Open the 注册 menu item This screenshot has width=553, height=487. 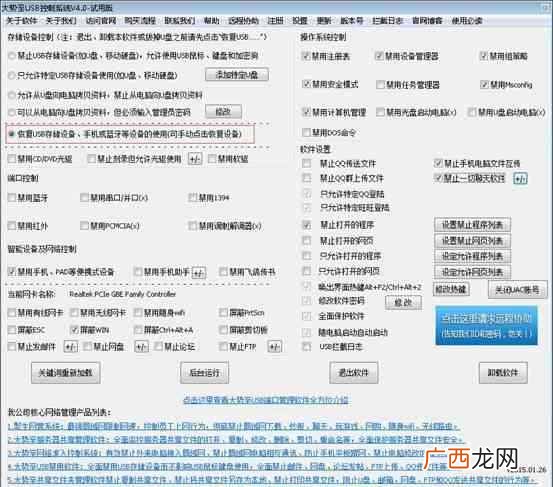(x=275, y=21)
